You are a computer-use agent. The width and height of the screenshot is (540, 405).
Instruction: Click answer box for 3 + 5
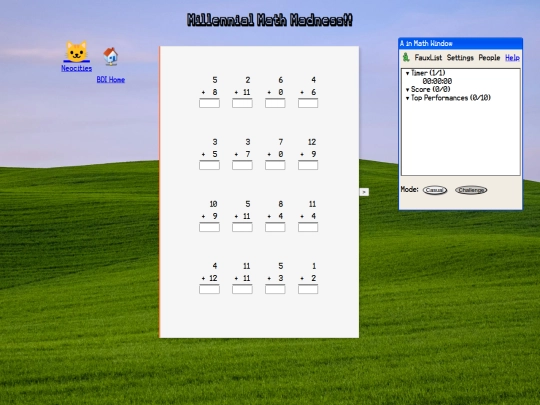pos(209,165)
